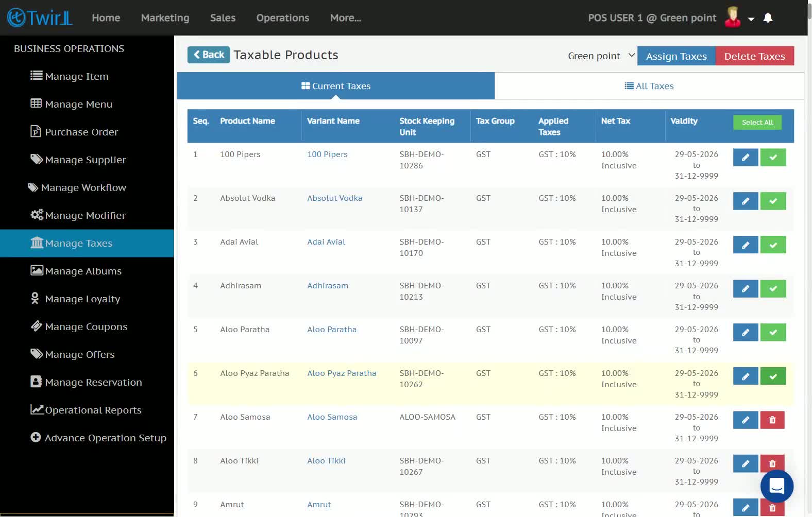The height and width of the screenshot is (517, 812).
Task: Click the page vertical scrollbar
Action: pos(809,257)
